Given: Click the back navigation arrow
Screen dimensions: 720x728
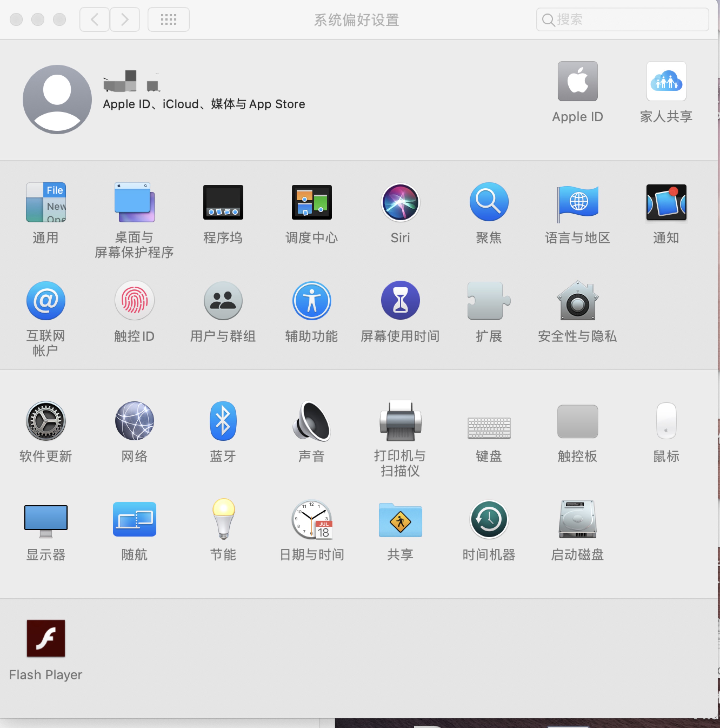Looking at the screenshot, I should pyautogui.click(x=95, y=19).
